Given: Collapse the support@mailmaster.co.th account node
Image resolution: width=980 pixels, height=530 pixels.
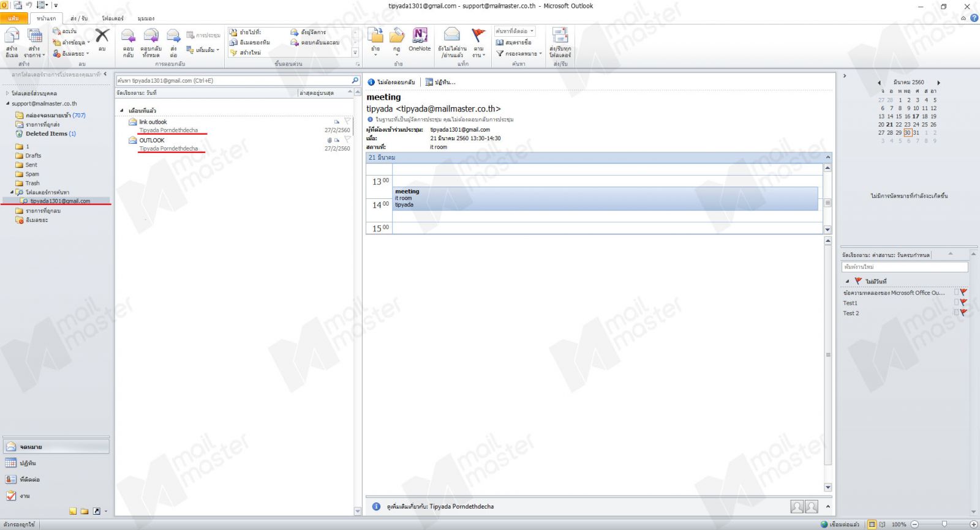Looking at the screenshot, I should [7, 103].
